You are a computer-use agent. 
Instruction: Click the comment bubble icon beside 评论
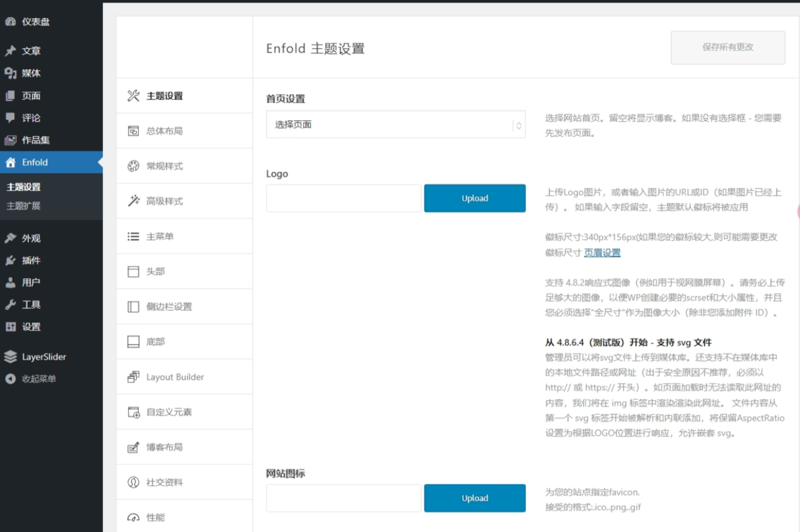pyautogui.click(x=10, y=118)
